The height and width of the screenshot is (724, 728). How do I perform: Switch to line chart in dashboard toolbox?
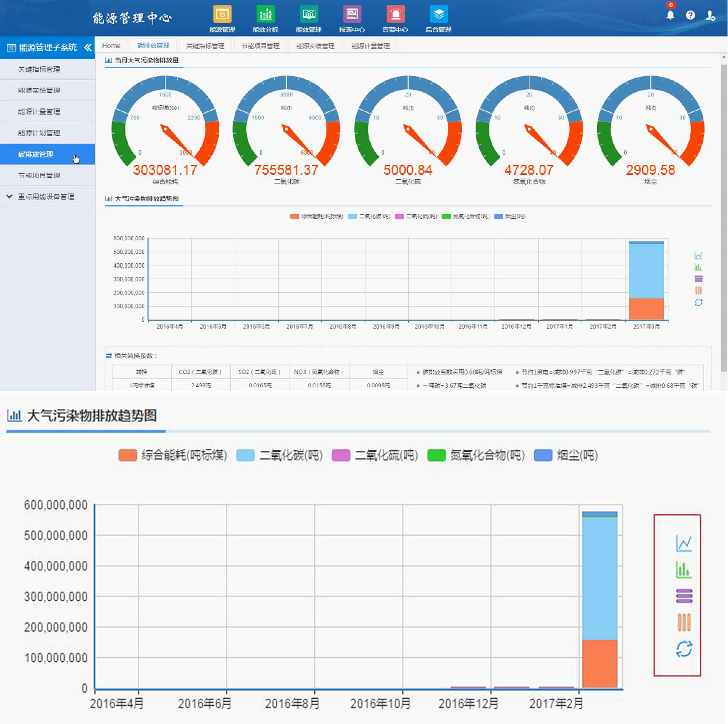tap(698, 255)
